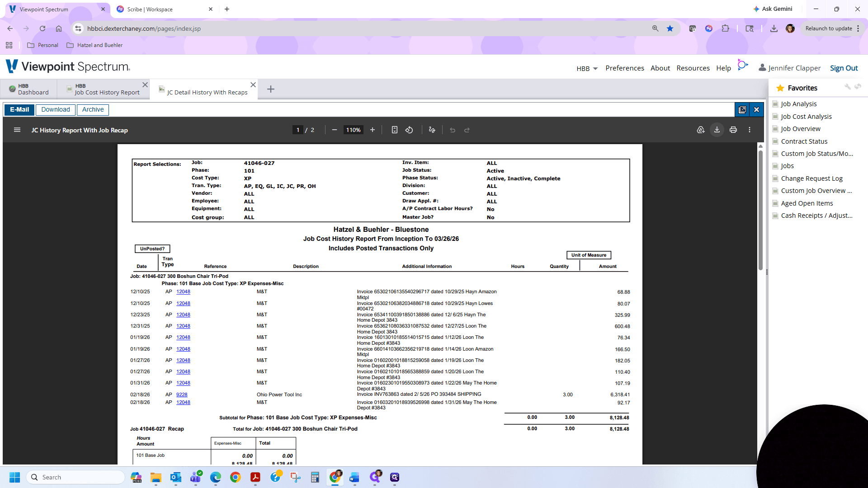Click the PDF page number field
This screenshot has width=868, height=488.
(x=297, y=130)
